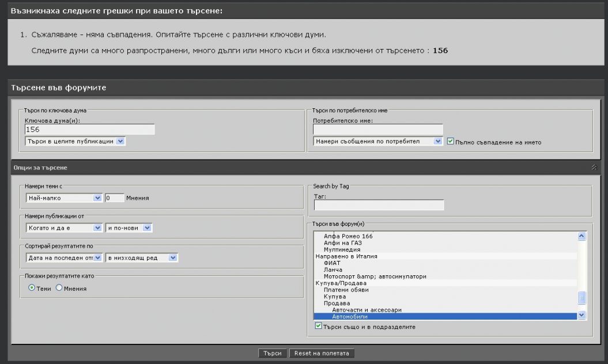The width and height of the screenshot is (608, 364).
Task: Click the forum list scroll-up arrow
Action: point(581,236)
